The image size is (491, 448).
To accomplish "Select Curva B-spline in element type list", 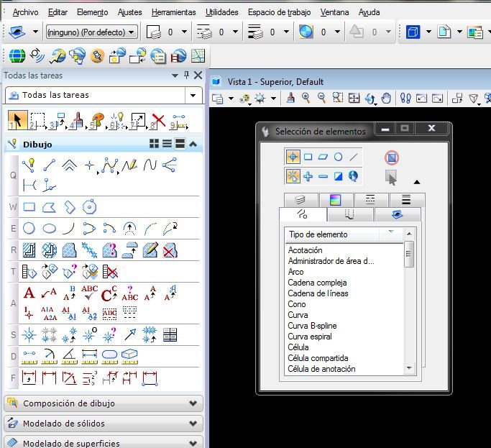I will 312,326.
